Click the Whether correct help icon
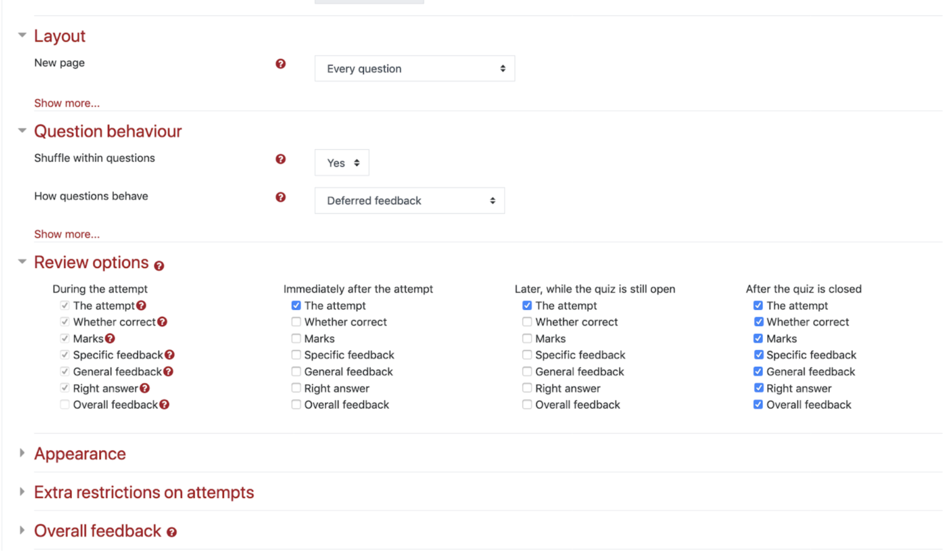The image size is (951, 560). pos(163,322)
